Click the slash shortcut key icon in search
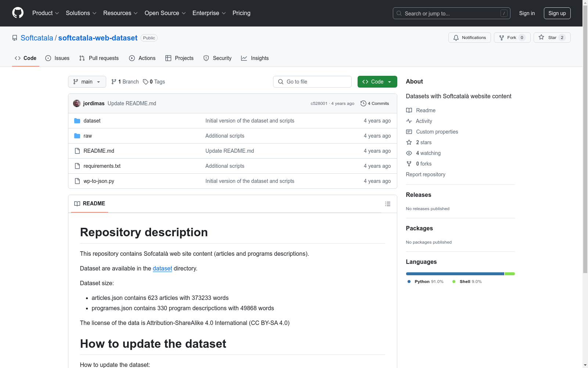The image size is (588, 368). coord(504,13)
